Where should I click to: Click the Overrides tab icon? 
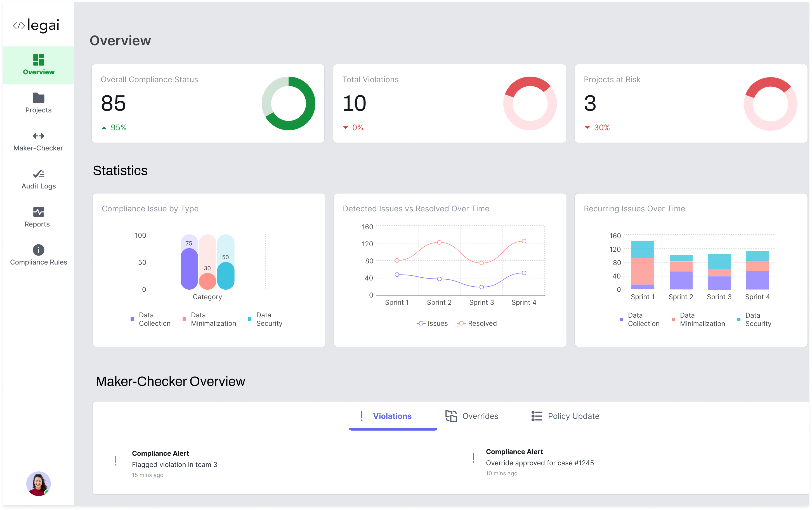coord(451,416)
